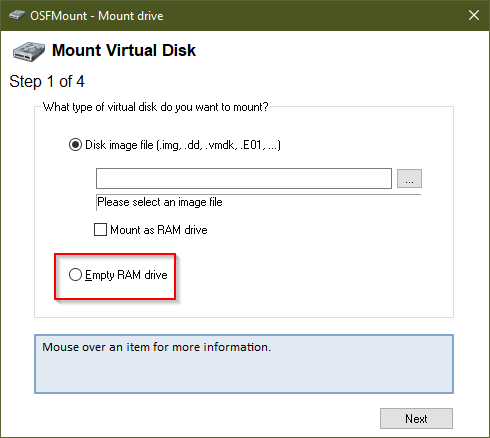
Task: Click the Step 1 of 4 label
Action: (x=47, y=81)
